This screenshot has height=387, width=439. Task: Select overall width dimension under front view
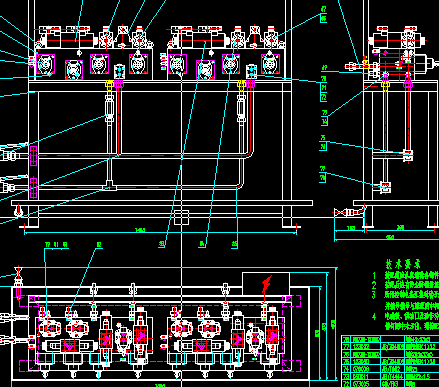click(140, 230)
